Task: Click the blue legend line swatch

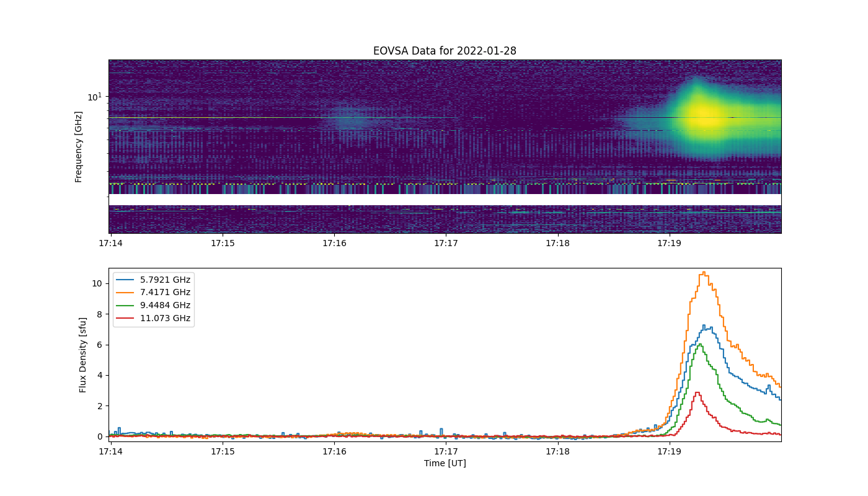Action: click(125, 280)
